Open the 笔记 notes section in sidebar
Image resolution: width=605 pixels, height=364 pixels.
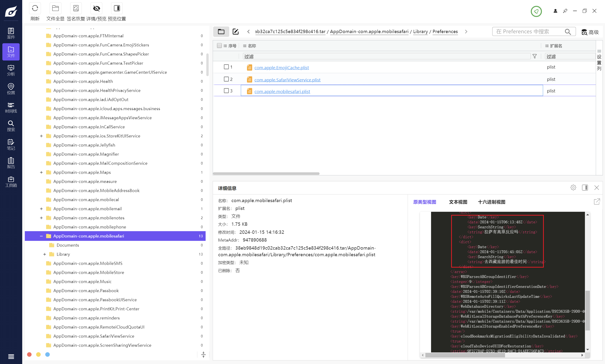(11, 144)
